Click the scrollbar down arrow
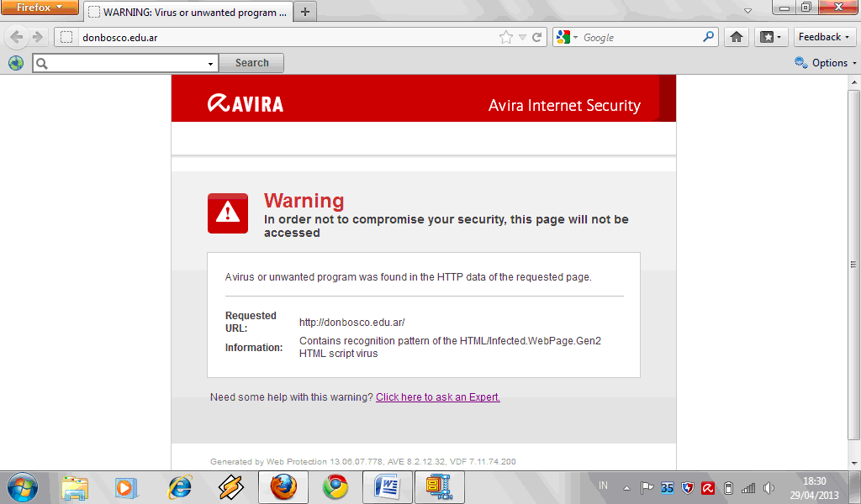 tap(854, 464)
